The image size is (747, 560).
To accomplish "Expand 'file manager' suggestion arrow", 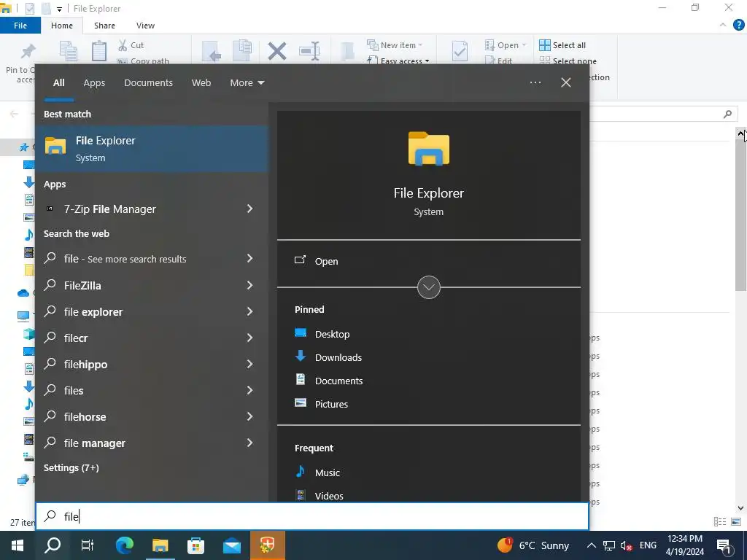I will (249, 443).
